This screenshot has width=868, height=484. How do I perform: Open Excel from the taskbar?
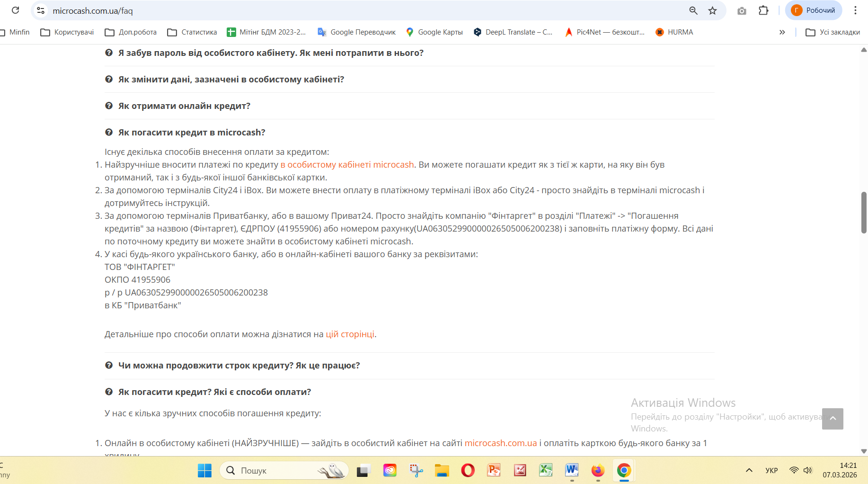click(x=546, y=470)
